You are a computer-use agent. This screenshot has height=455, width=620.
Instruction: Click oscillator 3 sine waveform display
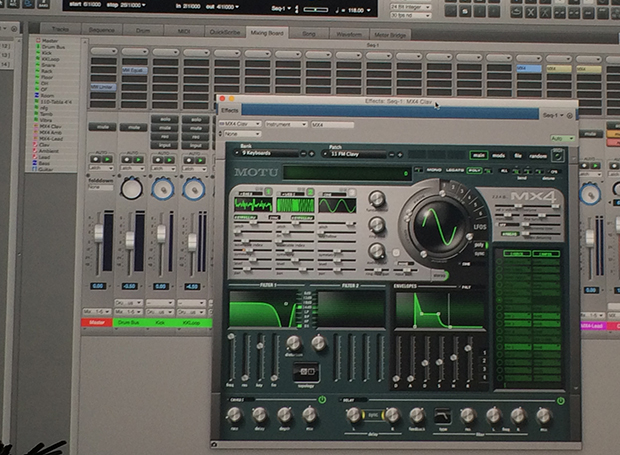coord(337,206)
